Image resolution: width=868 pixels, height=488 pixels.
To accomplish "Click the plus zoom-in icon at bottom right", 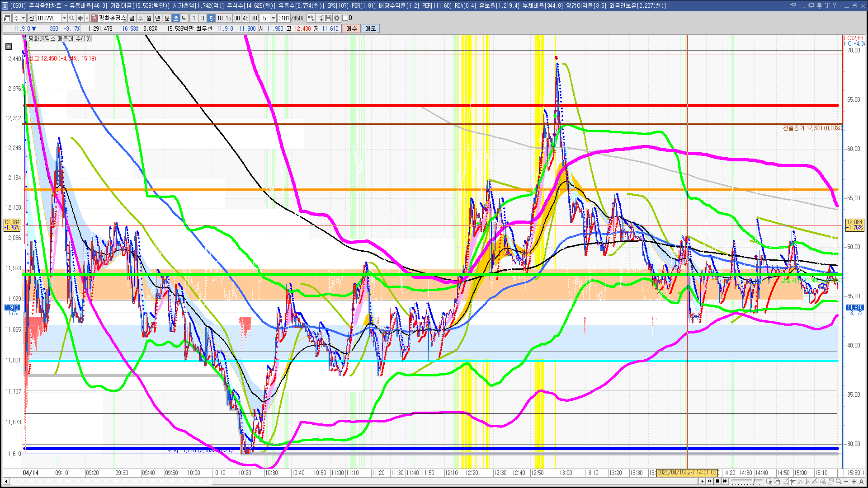I will [x=854, y=482].
